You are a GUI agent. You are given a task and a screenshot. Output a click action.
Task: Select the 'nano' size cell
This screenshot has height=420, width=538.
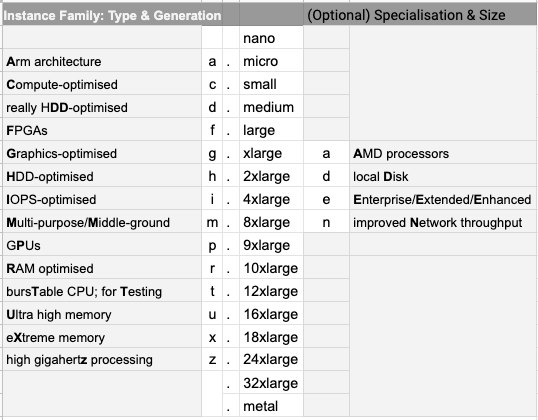(x=271, y=37)
